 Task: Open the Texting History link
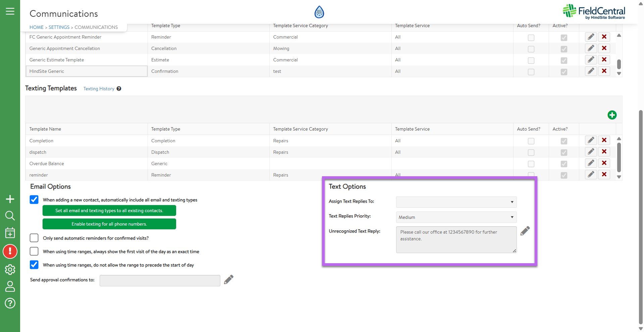[99, 89]
